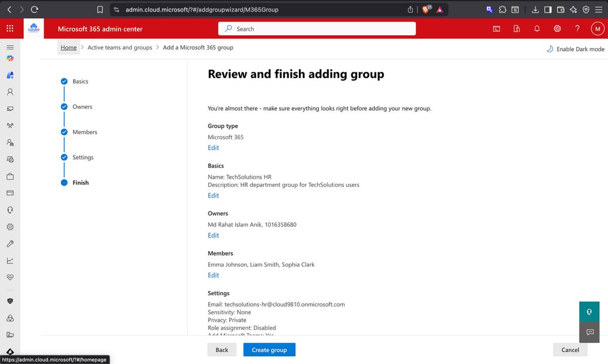
Task: Open the Marketplace bag icon in sidebar
Action: (10, 176)
